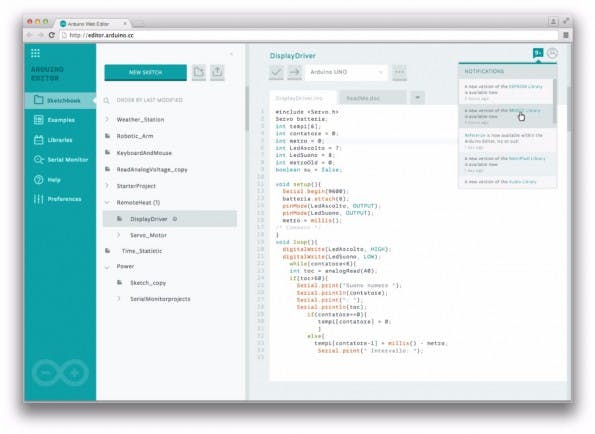The image size is (595, 434).
Task: Open the apps grid icon above Arduino Editor
Action: click(x=35, y=53)
